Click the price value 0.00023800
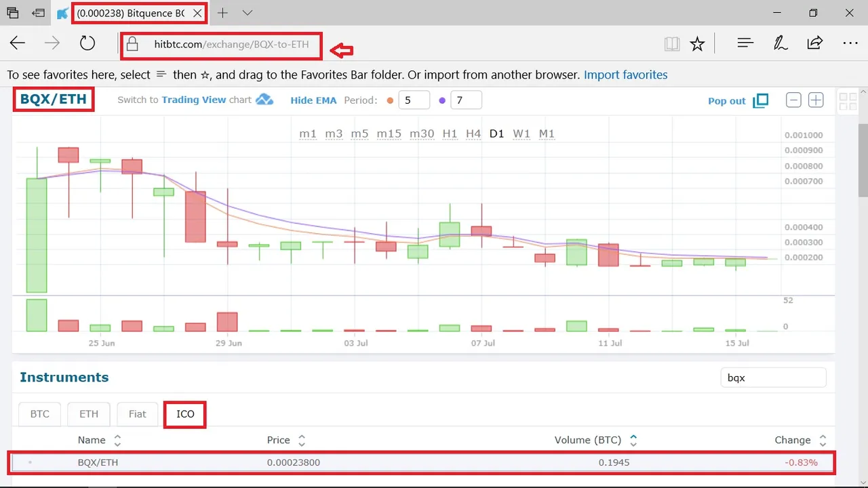Screen dimensions: 868x488 click(x=294, y=463)
